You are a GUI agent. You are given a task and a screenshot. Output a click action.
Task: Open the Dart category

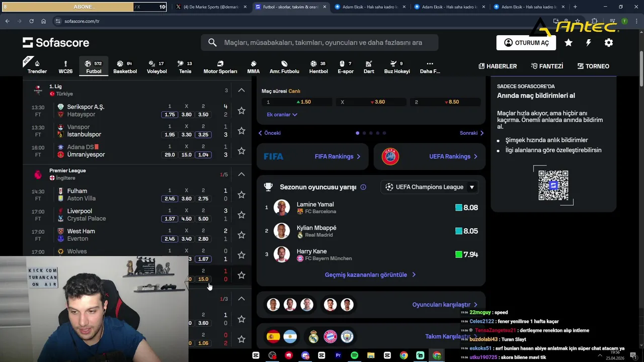click(x=369, y=67)
